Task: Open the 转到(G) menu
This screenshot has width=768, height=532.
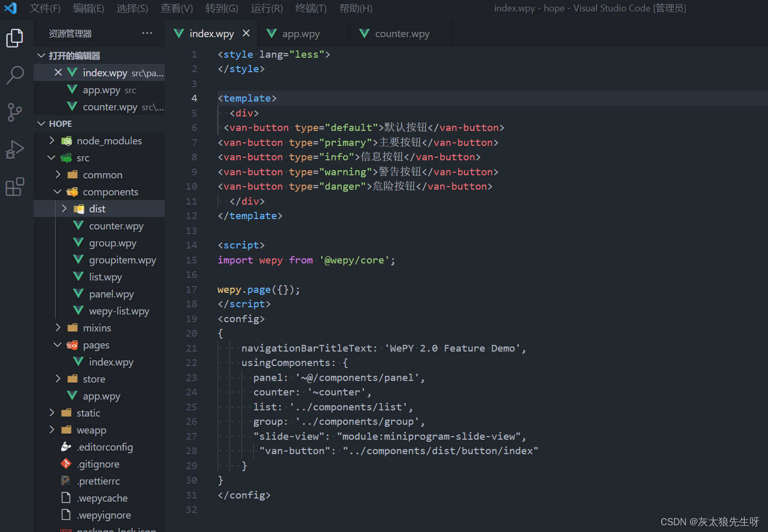Action: pos(222,8)
